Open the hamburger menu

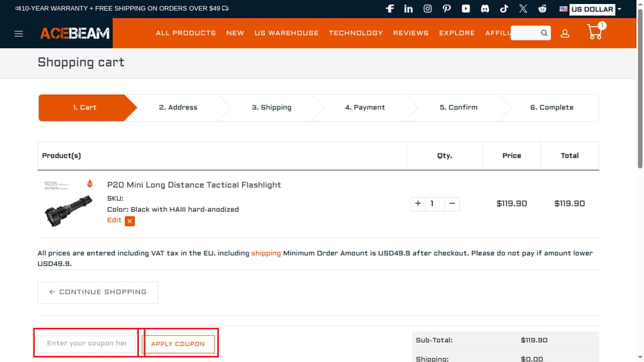[x=19, y=34]
